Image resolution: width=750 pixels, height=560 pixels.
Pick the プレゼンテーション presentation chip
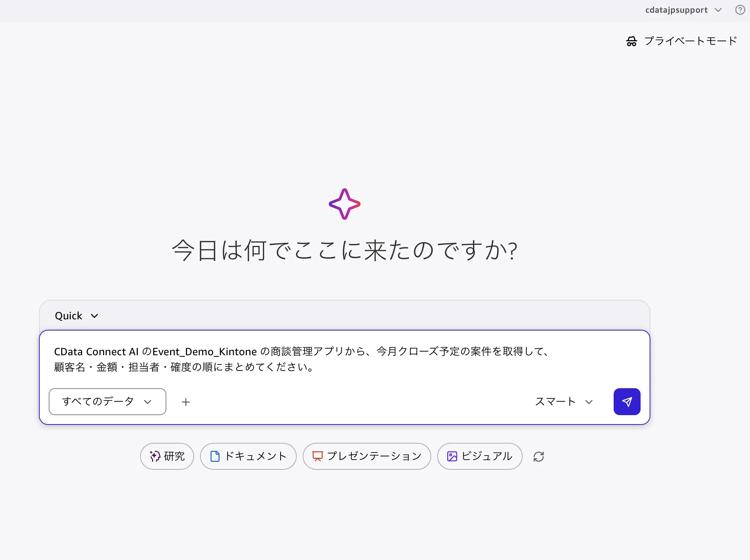pyautogui.click(x=367, y=456)
